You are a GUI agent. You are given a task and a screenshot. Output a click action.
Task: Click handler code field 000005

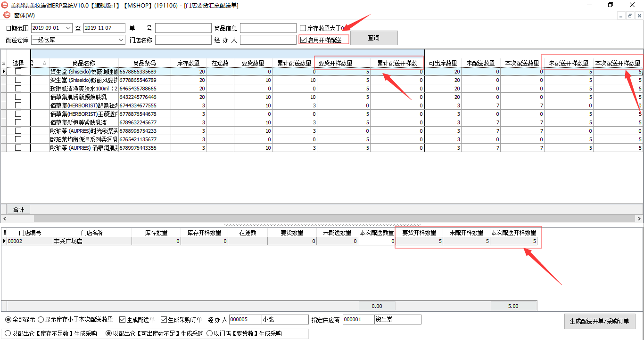(245, 319)
